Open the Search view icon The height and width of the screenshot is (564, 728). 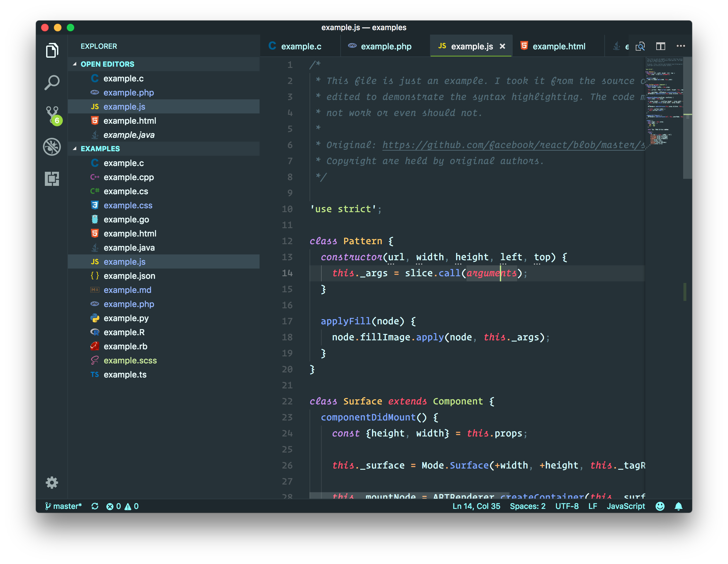52,82
